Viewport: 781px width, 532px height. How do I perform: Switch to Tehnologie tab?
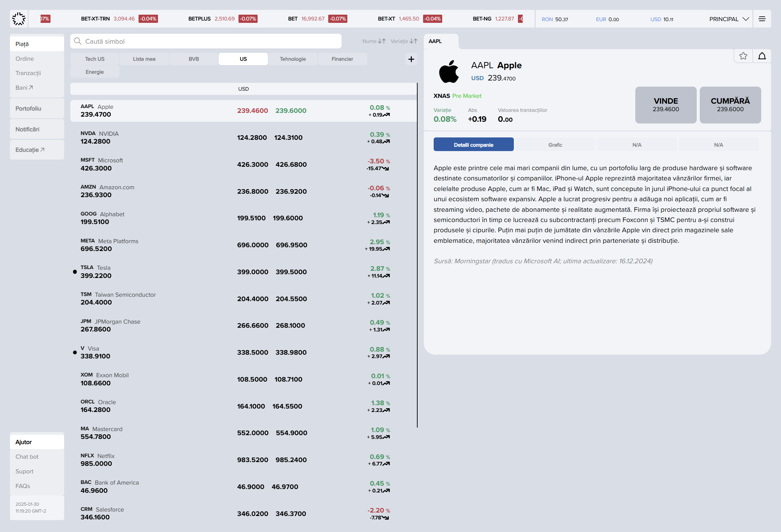click(293, 59)
